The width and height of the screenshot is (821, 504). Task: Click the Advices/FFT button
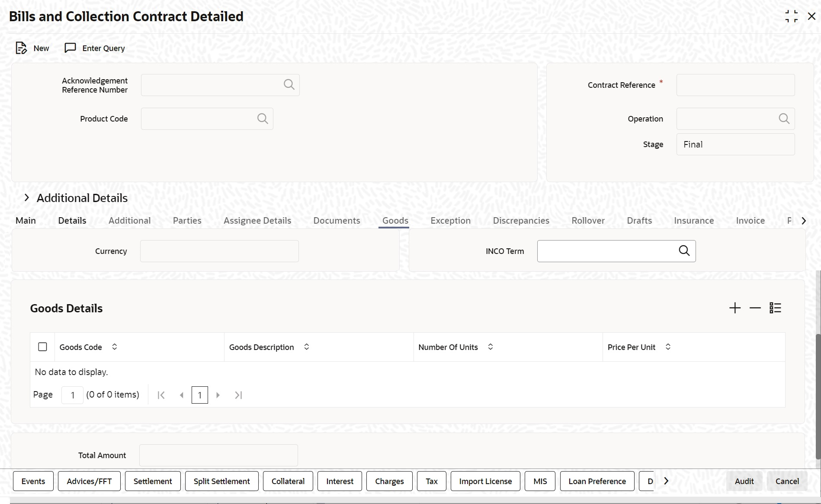point(89,481)
